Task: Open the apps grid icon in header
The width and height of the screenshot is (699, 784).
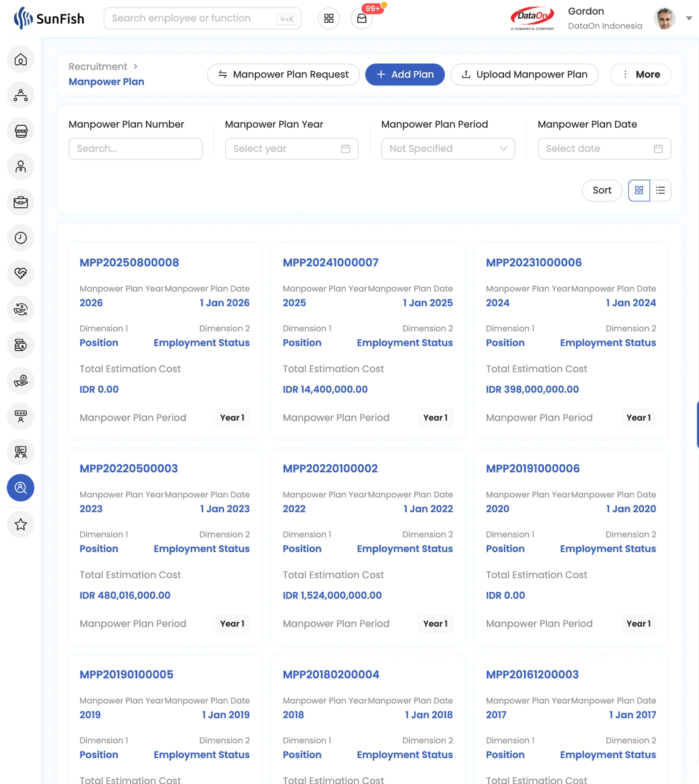Action: point(329,18)
